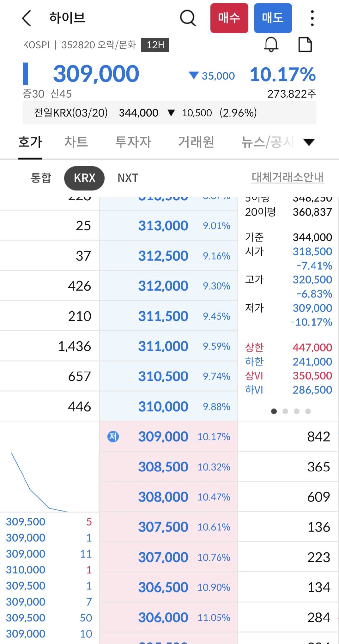Open the three-dot more menu
339x644 pixels.
[312, 18]
